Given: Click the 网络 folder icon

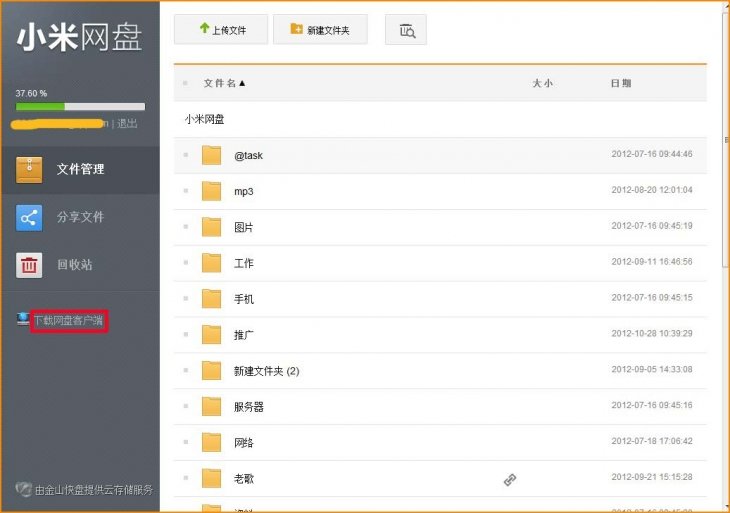Looking at the screenshot, I should click(x=211, y=442).
